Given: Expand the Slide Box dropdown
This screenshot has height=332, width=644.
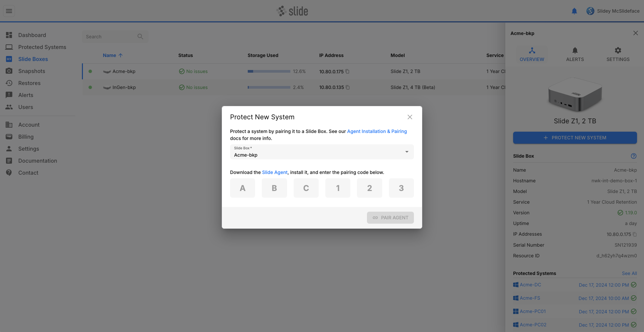Looking at the screenshot, I should pyautogui.click(x=322, y=152).
